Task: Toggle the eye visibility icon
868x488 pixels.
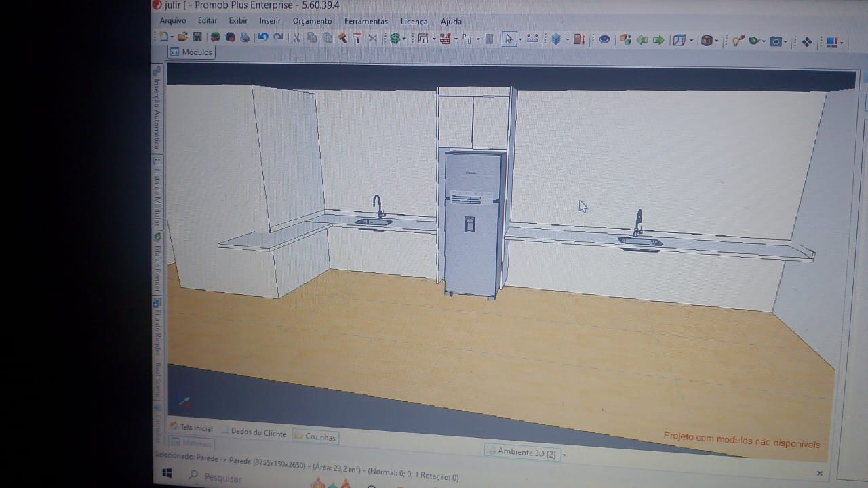Action: pyautogui.click(x=604, y=39)
